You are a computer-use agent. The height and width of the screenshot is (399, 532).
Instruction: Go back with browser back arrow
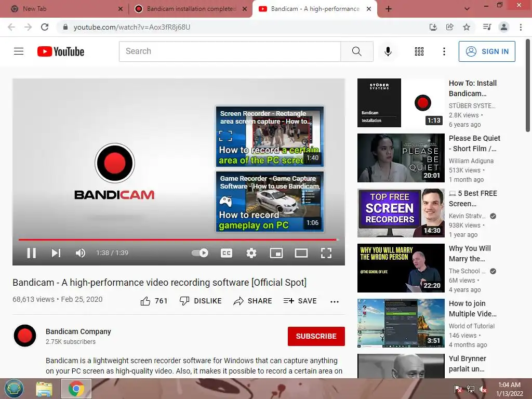pyautogui.click(x=11, y=27)
